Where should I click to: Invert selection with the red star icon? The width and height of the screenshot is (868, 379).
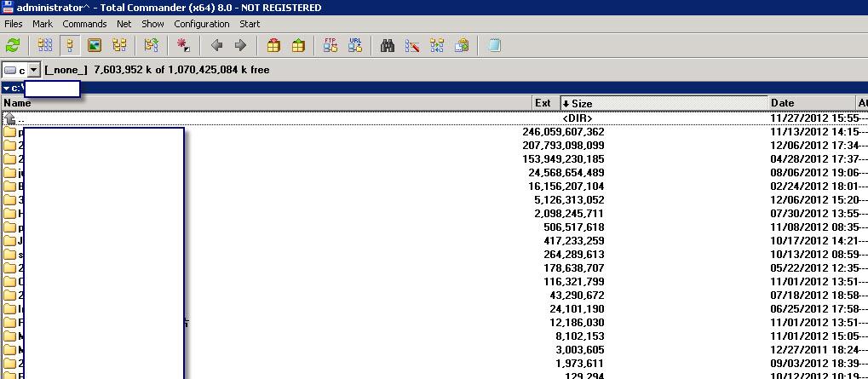[x=183, y=45]
